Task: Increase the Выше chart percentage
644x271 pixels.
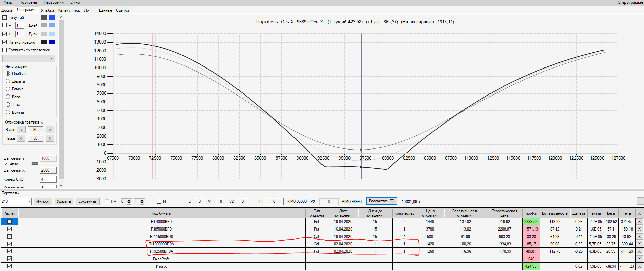Action: tap(50, 130)
